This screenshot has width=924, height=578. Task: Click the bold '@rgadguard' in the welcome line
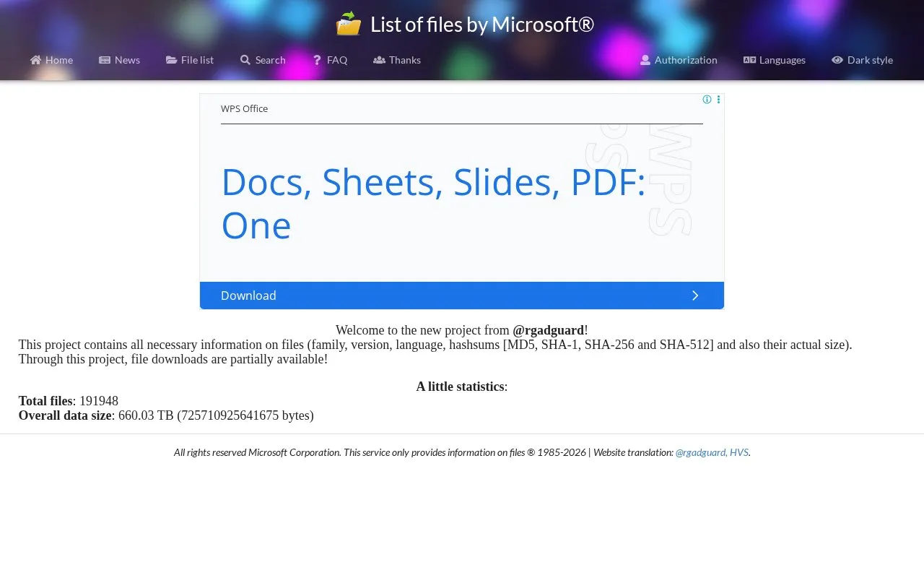tap(549, 330)
